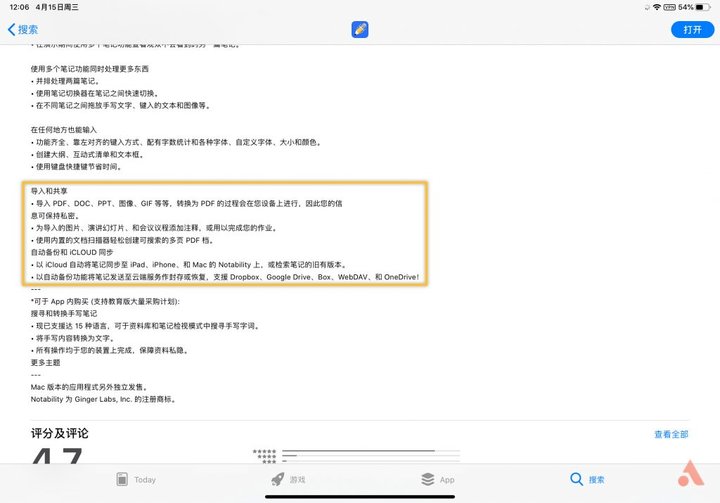Switch to the Today tab

point(136,480)
